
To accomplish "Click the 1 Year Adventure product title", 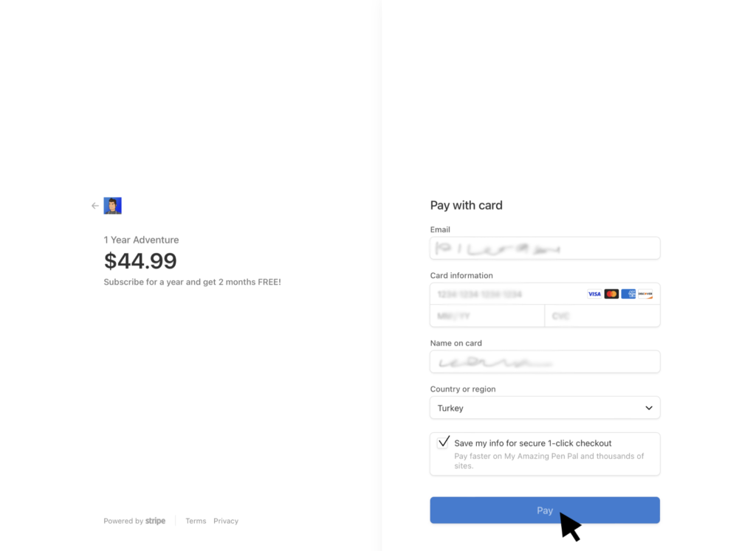I will [141, 240].
